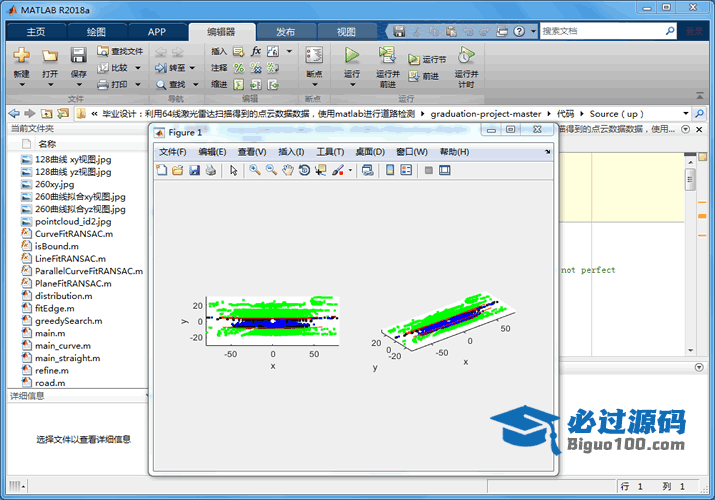Open 文件(F) menu in Figure 1
The image size is (715, 500).
tap(172, 152)
